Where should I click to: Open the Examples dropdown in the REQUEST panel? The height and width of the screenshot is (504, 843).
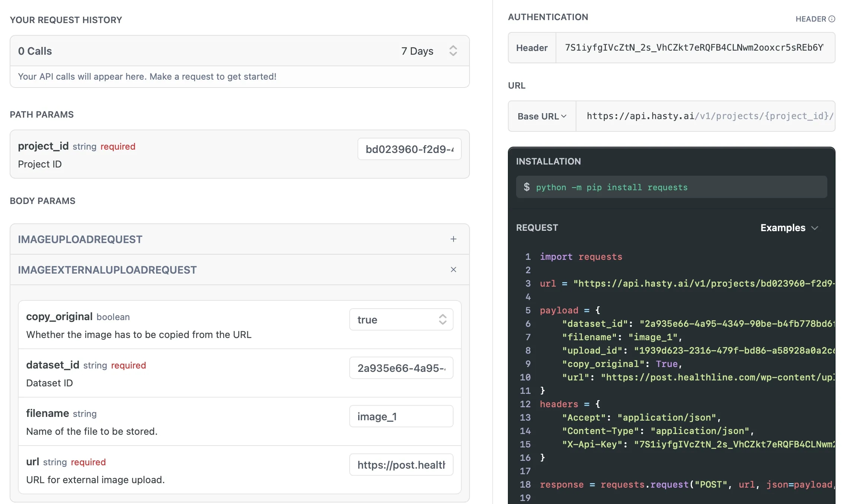[783, 228]
